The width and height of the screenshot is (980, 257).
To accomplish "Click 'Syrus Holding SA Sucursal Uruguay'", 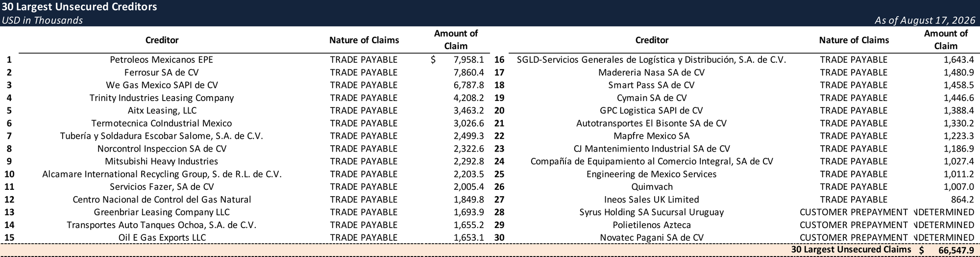I will (652, 213).
